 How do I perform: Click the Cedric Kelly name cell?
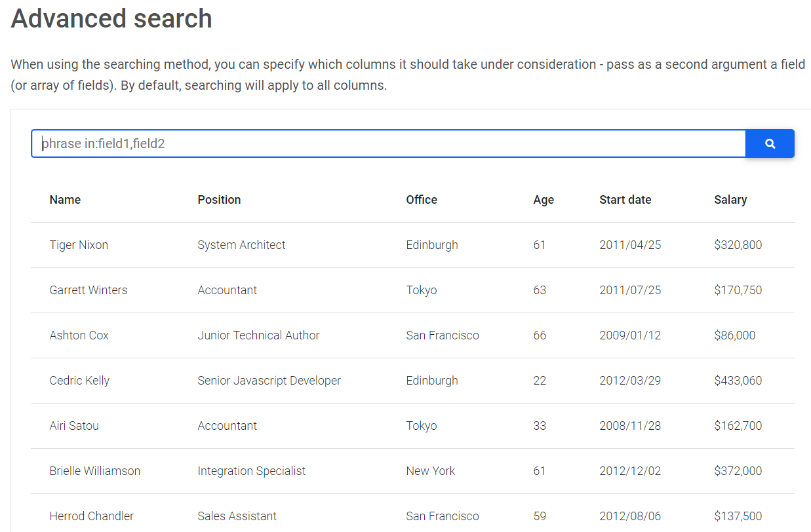79,381
